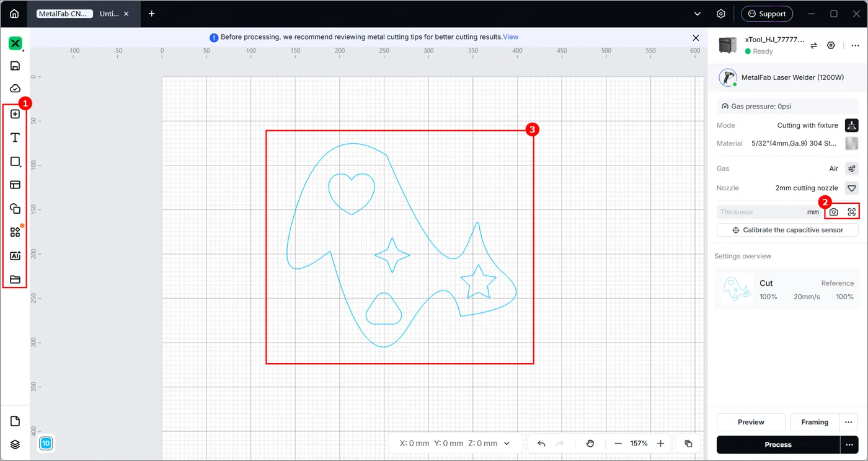
Task: Open the project folder icon
Action: pyautogui.click(x=15, y=279)
